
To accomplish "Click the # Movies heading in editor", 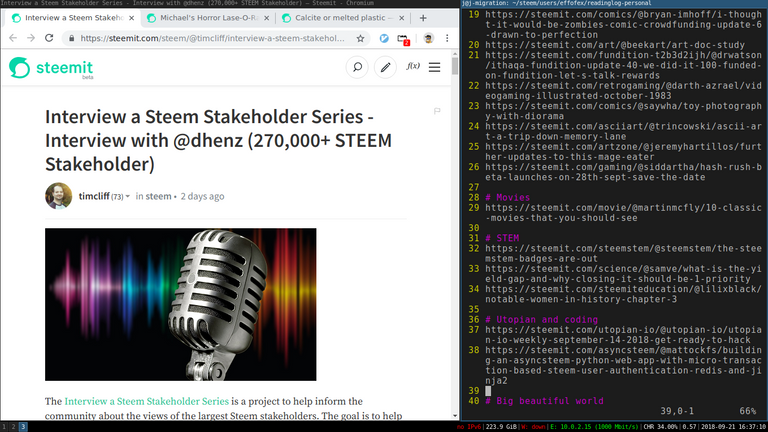I will coord(507,197).
